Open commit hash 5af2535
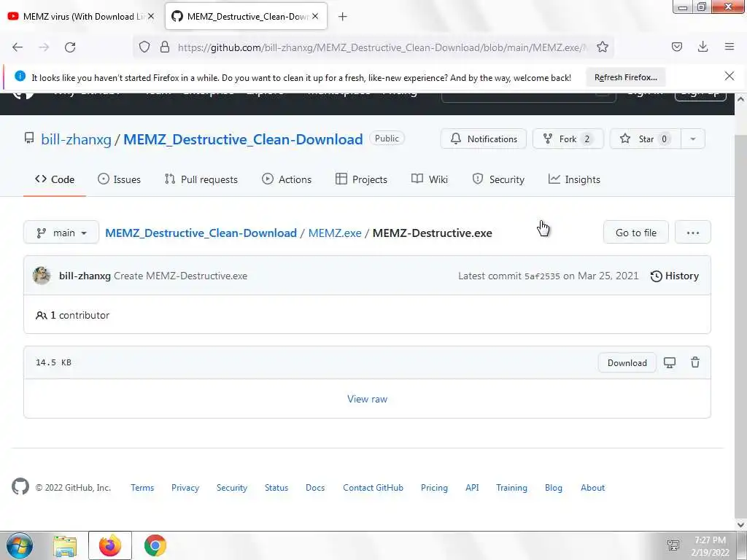The image size is (747, 560). [542, 276]
